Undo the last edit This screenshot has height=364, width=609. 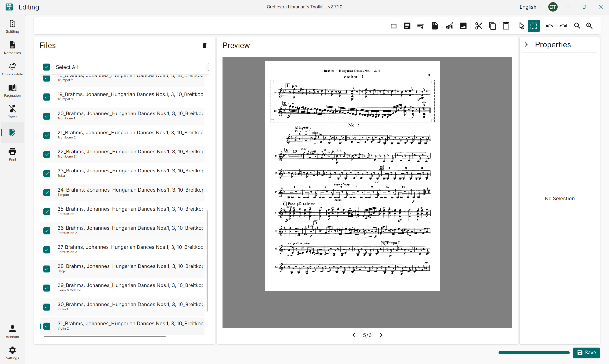(x=549, y=26)
